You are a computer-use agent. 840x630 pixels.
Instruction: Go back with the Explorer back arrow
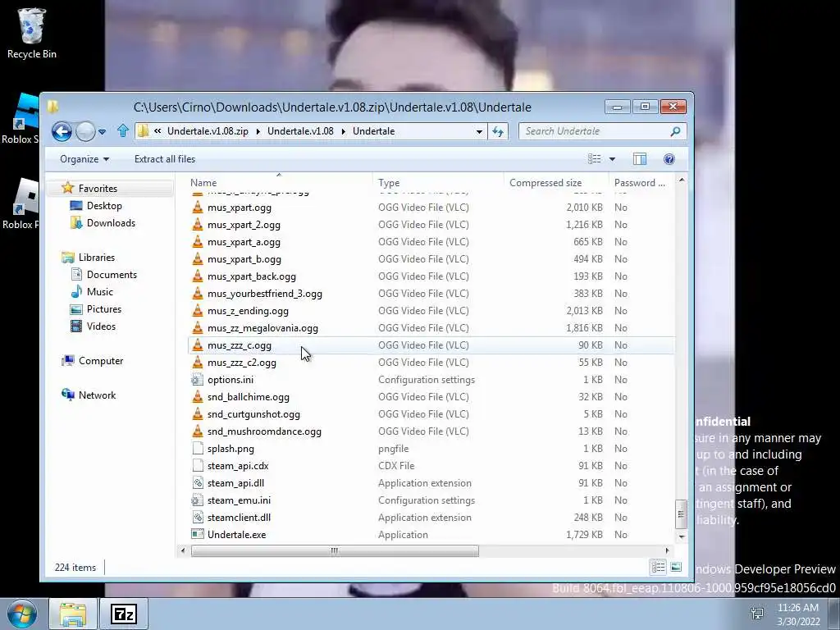tap(62, 131)
